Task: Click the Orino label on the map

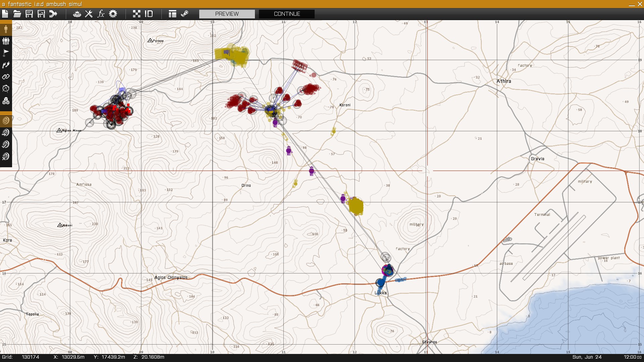Action: [x=246, y=185]
